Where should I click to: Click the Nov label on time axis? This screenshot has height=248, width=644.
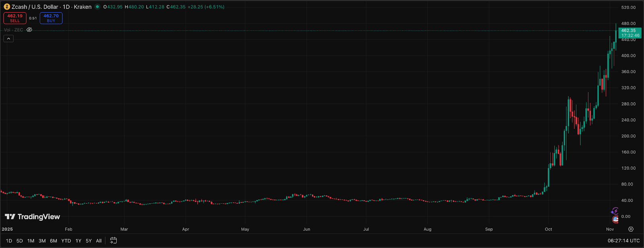610,229
